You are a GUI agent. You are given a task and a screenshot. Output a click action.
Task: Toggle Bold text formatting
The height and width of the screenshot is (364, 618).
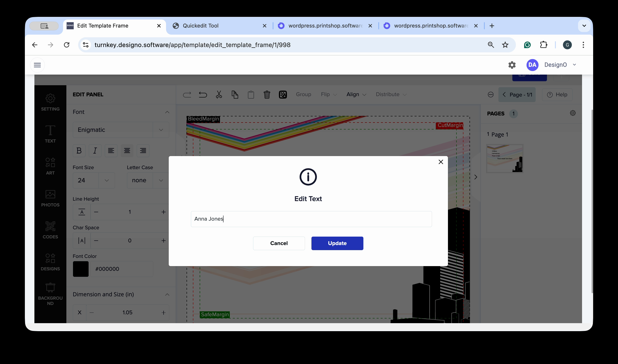click(x=79, y=150)
